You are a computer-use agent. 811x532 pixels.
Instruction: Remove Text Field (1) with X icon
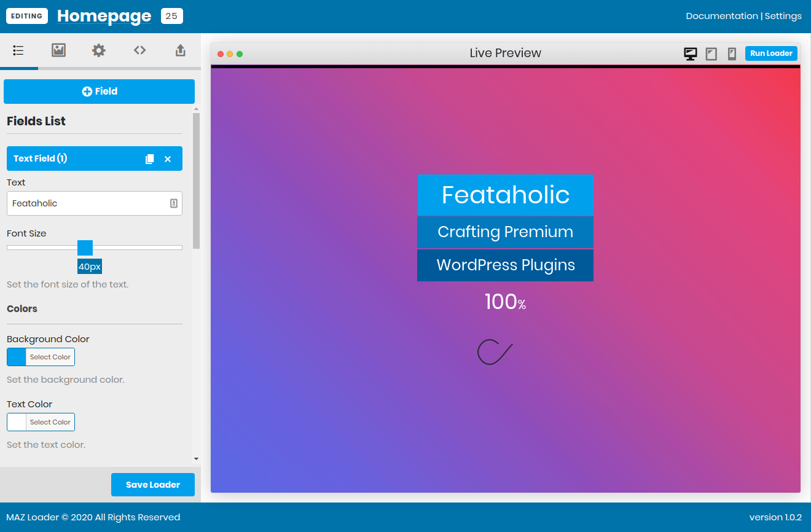coord(168,159)
